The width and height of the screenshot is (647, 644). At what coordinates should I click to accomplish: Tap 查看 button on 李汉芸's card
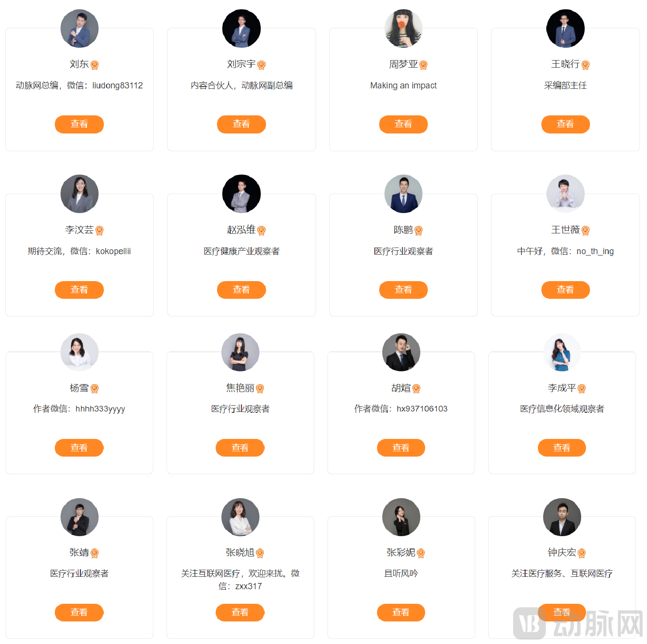79,290
